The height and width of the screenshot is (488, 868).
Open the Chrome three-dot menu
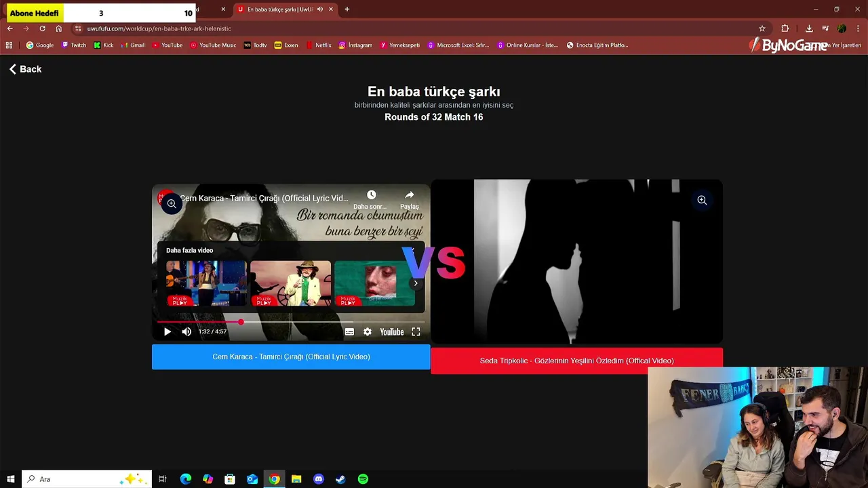858,28
